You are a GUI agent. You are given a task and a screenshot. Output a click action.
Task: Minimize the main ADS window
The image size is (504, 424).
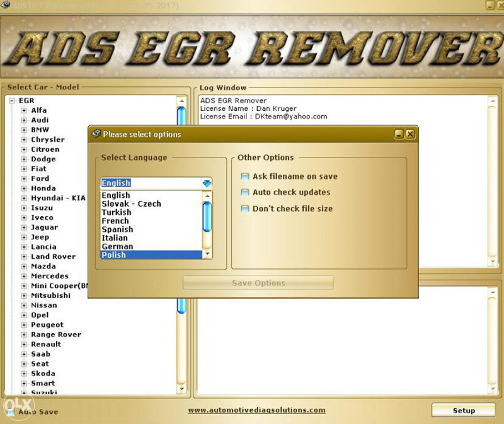pos(490,5)
